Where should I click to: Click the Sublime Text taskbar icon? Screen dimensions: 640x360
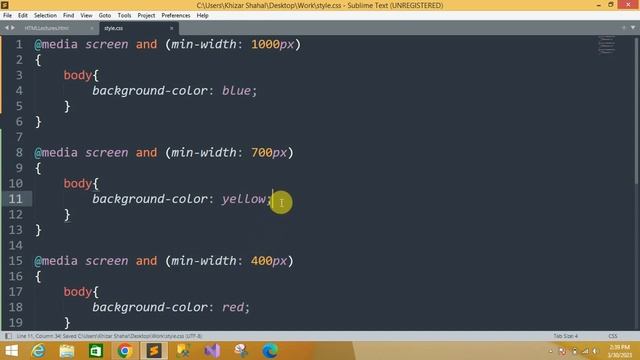[154, 351]
